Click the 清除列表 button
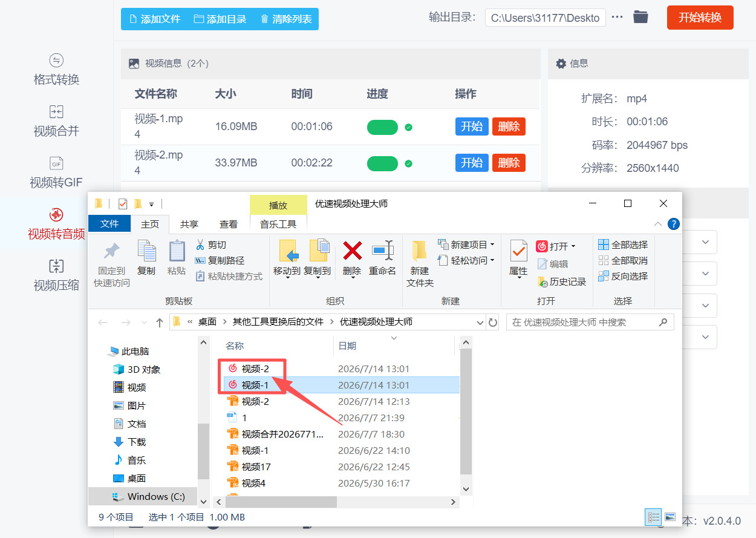The image size is (756, 538). pyautogui.click(x=286, y=19)
